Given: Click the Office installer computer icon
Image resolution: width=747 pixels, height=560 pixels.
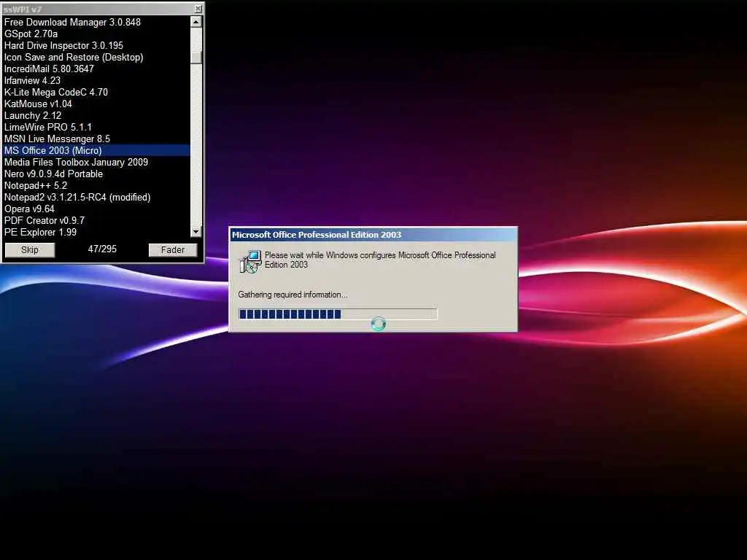Looking at the screenshot, I should (x=250, y=262).
